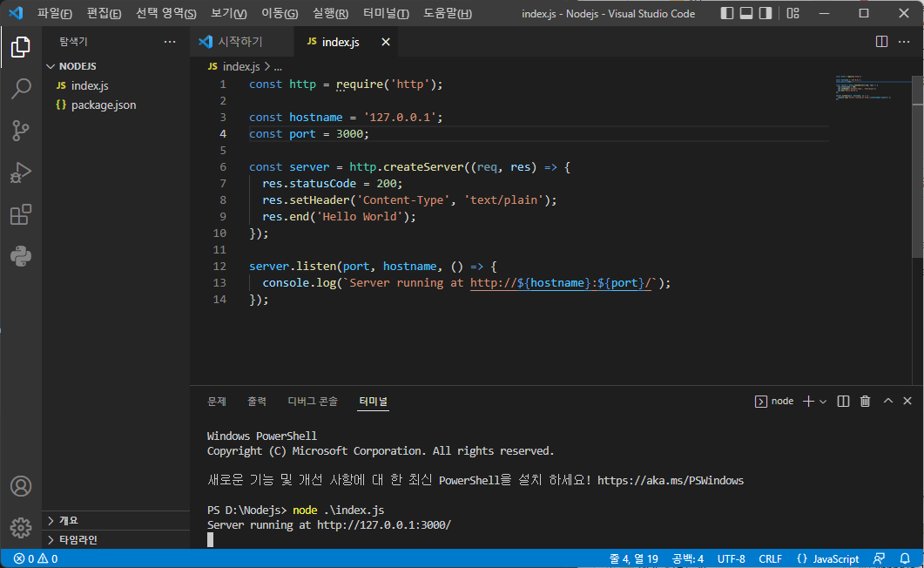Switch to the 출력 panel tab
The width and height of the screenshot is (924, 568).
pyautogui.click(x=256, y=402)
